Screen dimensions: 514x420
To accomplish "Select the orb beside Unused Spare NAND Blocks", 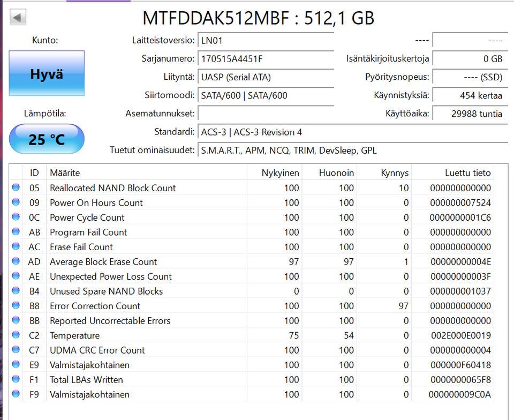I will tap(16, 291).
